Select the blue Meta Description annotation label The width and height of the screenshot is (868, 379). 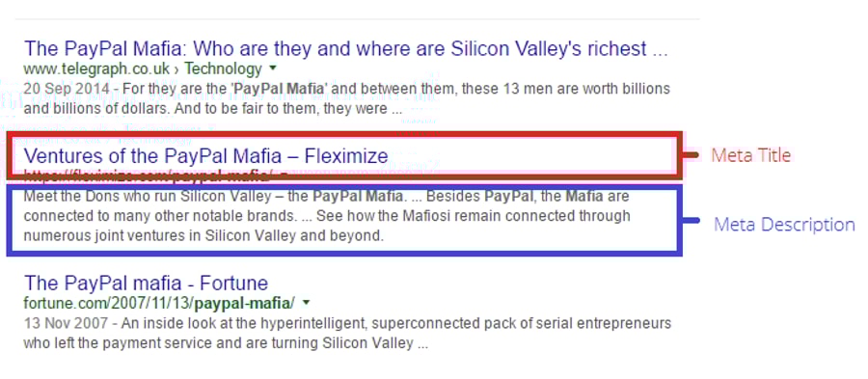coord(784,225)
